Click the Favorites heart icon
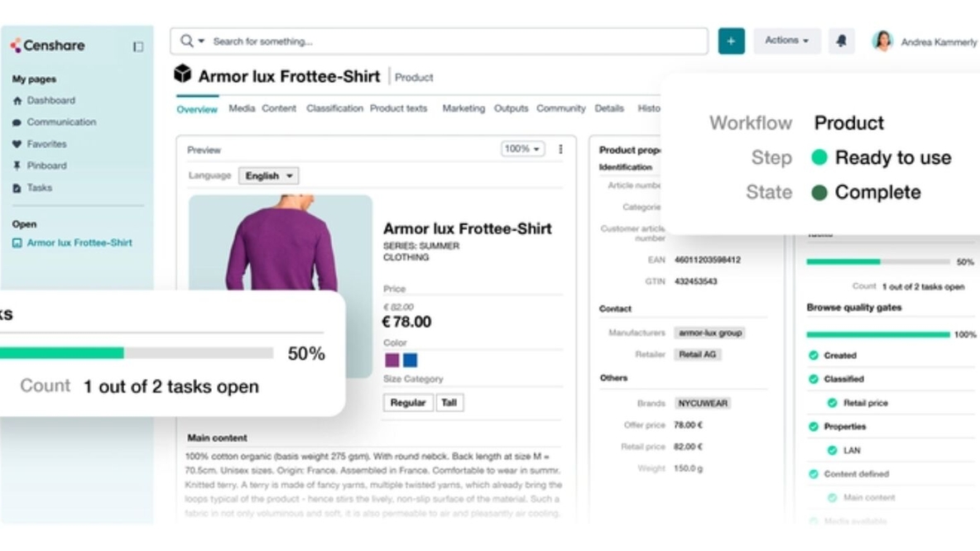Screen dimensions: 980x551 (17, 144)
